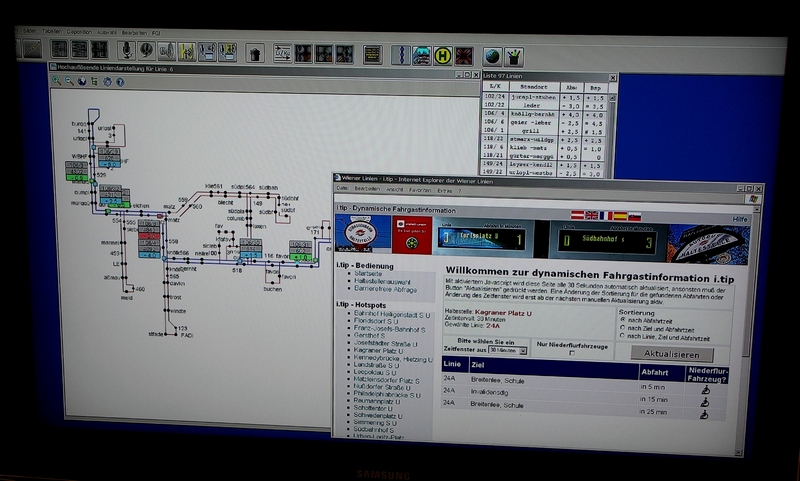The width and height of the screenshot is (800, 481).
Task: Open the Startseite link
Action: (368, 273)
